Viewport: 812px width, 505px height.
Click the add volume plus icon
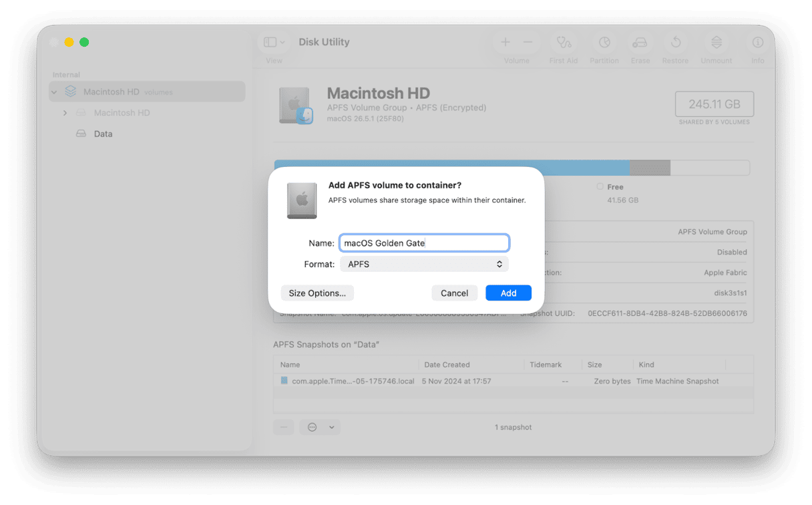pyautogui.click(x=505, y=42)
